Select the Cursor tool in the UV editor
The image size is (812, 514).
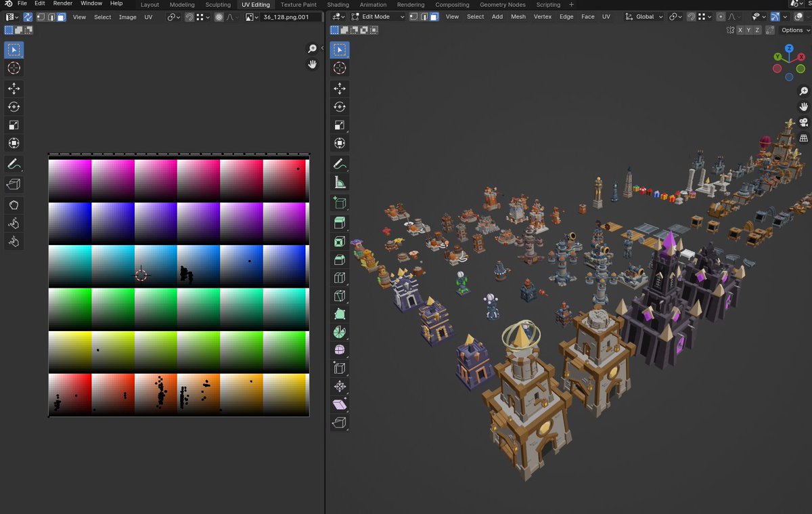tap(14, 68)
